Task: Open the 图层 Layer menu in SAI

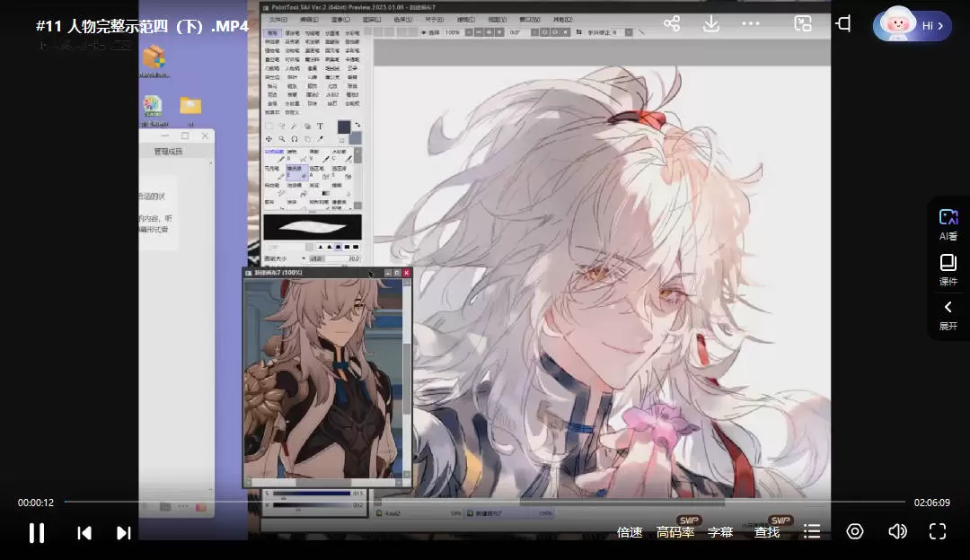Action: tap(372, 20)
